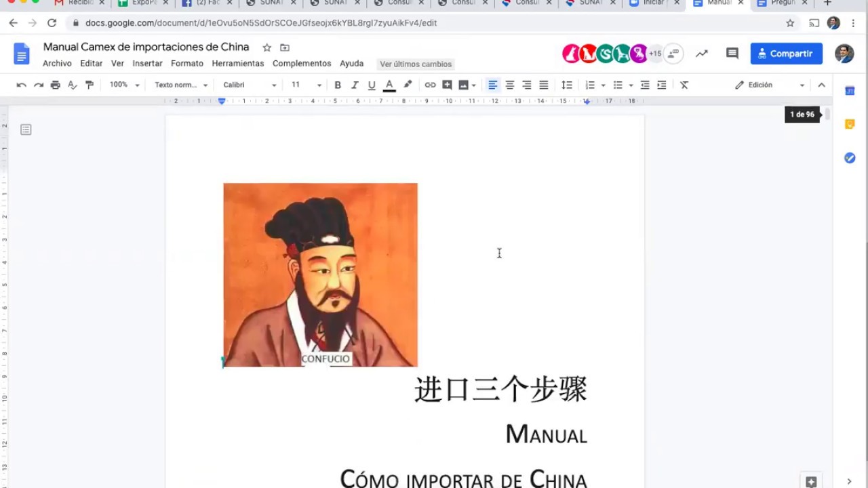This screenshot has height=488, width=868.
Task: Reload the browser page
Action: [x=52, y=23]
